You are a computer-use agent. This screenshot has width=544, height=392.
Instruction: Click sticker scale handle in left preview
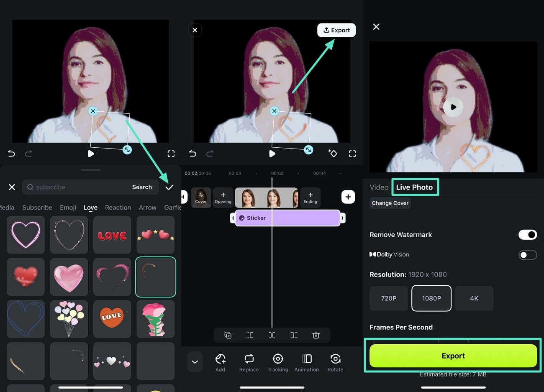point(127,150)
